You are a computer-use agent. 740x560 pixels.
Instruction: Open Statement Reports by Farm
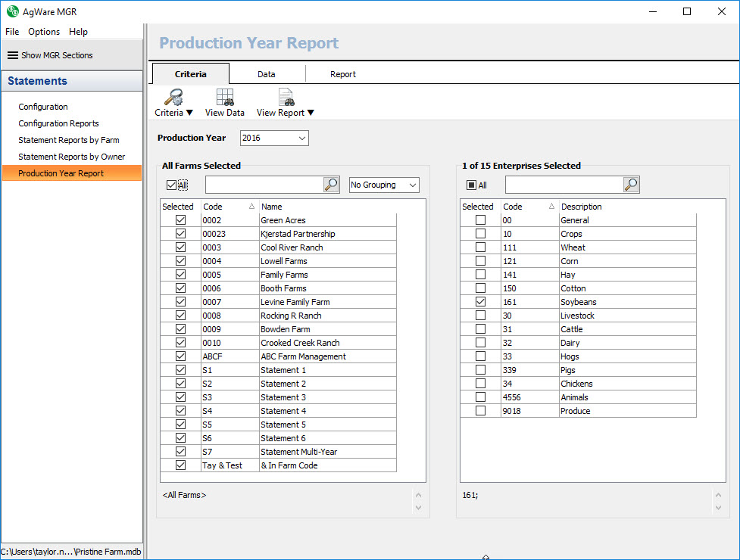pos(69,140)
